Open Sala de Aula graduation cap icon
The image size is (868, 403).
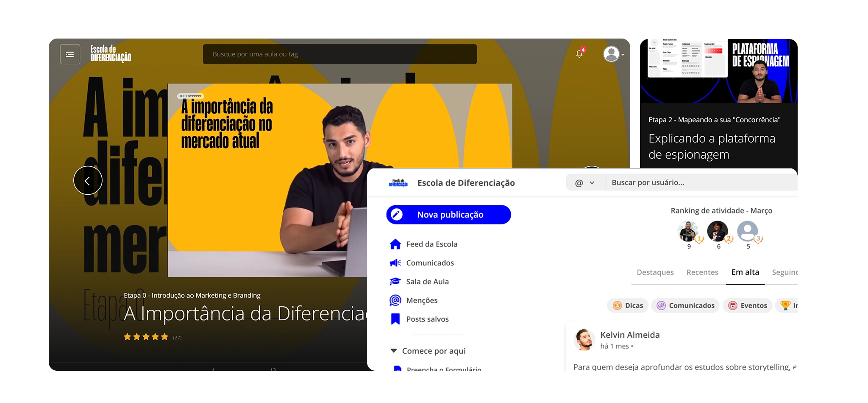point(395,282)
